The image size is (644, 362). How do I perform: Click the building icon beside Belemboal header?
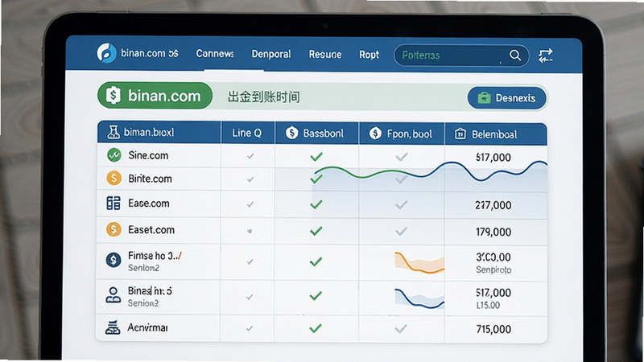(x=460, y=134)
